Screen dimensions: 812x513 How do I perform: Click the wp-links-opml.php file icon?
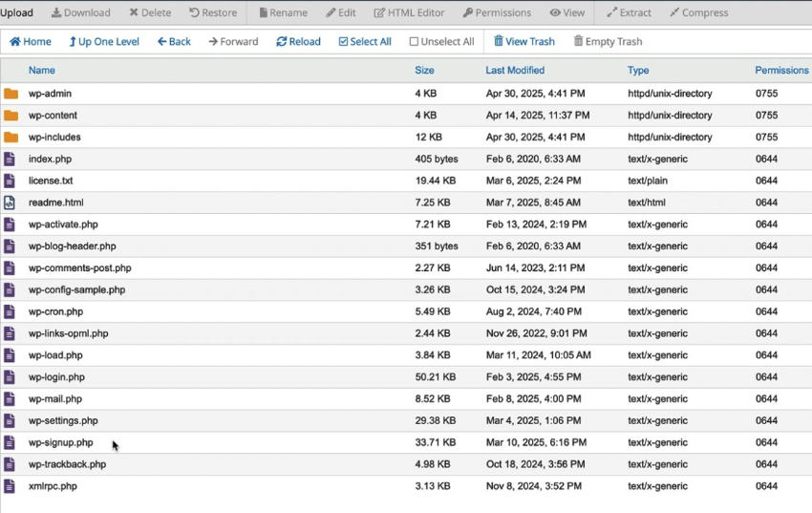[10, 333]
